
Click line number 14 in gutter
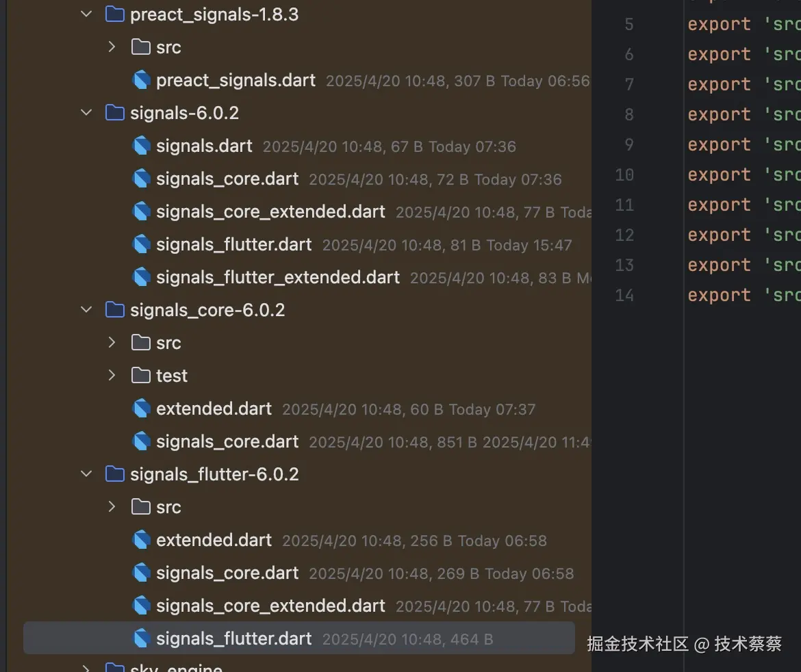624,295
